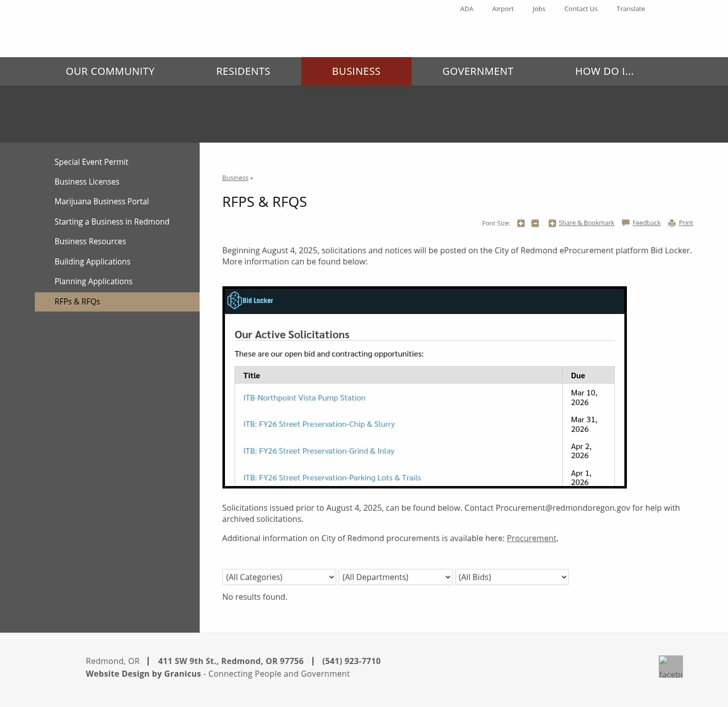This screenshot has width=728, height=707.
Task: Click the Feedback speech bubble icon
Action: pyautogui.click(x=626, y=223)
